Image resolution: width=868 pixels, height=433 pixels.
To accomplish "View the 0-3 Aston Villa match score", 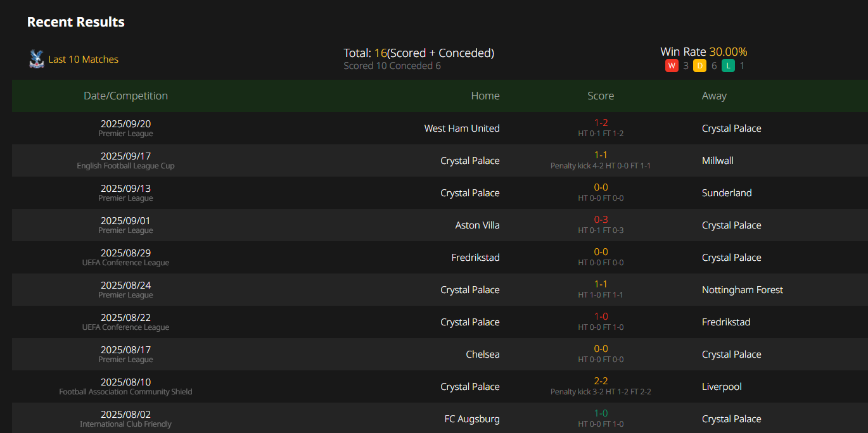I will tap(601, 220).
